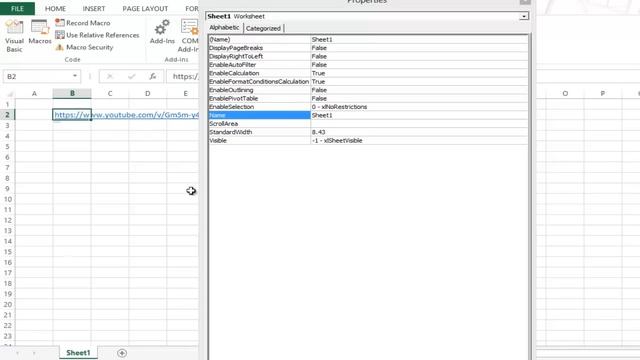The image size is (640, 360).
Task: Expand the Name Box dropdown arrow
Action: [x=75, y=76]
